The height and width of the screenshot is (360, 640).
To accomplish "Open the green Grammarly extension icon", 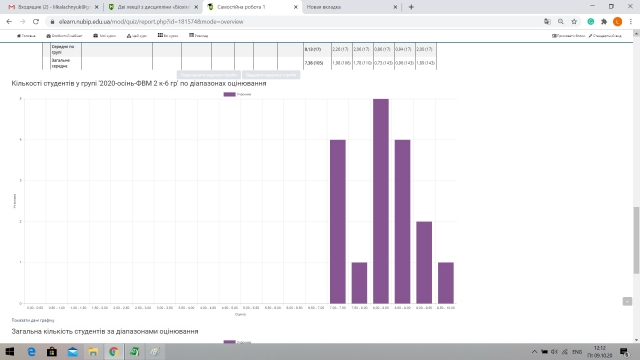I will pyautogui.click(x=591, y=22).
